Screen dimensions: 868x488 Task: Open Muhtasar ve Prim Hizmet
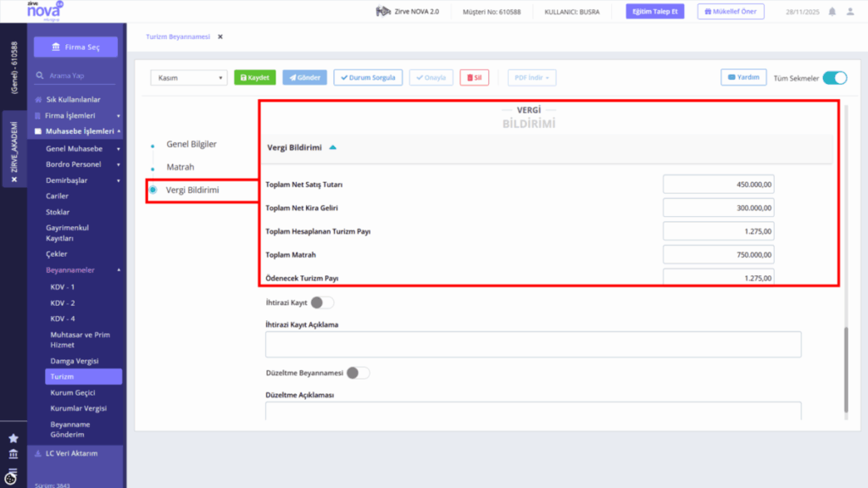(81, 340)
